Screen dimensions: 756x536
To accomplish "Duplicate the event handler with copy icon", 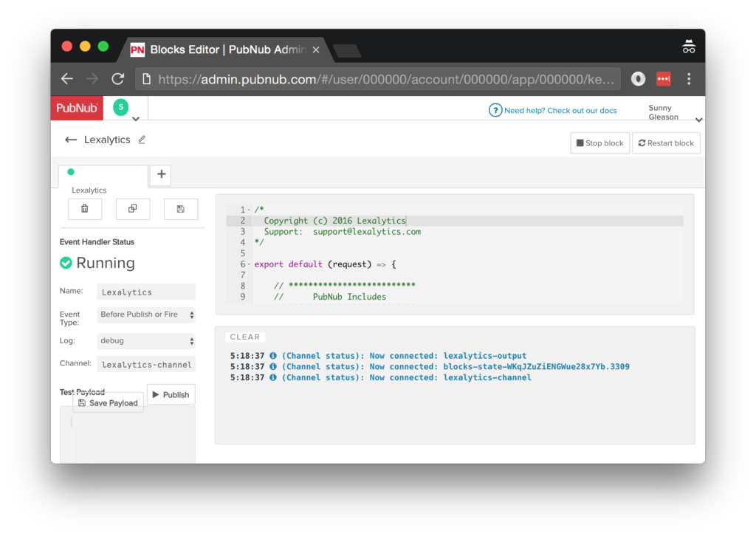I will point(133,209).
